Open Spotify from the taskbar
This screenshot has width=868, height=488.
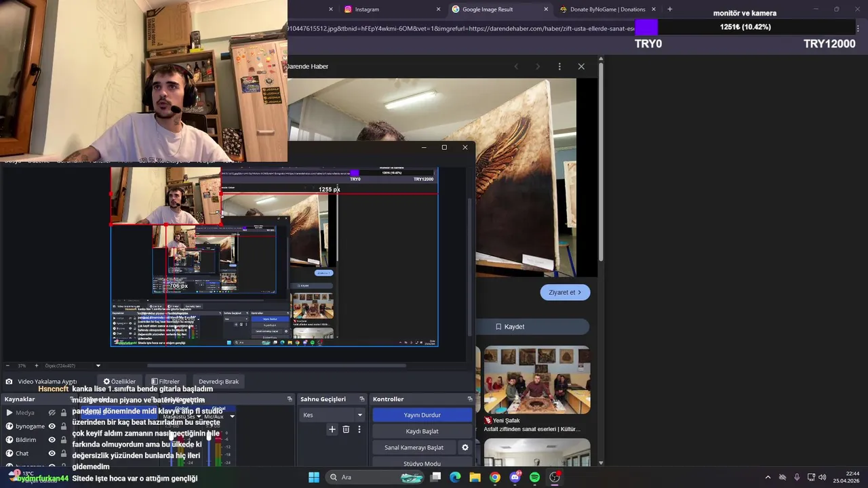coord(534,477)
